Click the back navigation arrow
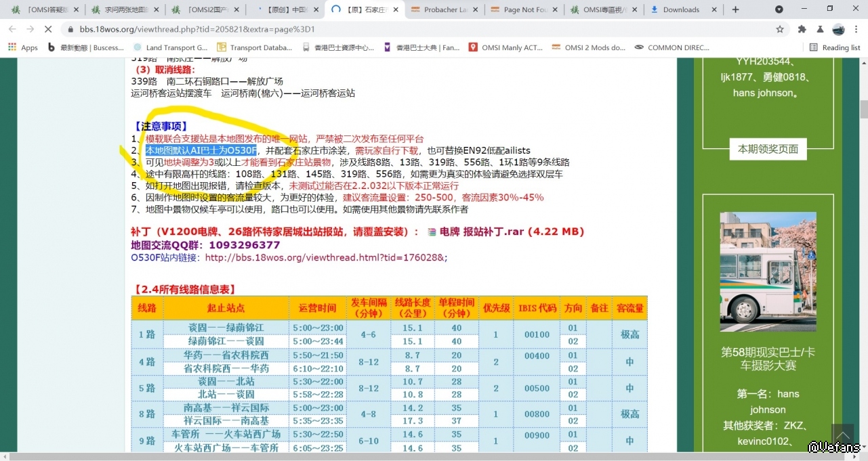Image resolution: width=868 pixels, height=461 pixels. click(12, 30)
